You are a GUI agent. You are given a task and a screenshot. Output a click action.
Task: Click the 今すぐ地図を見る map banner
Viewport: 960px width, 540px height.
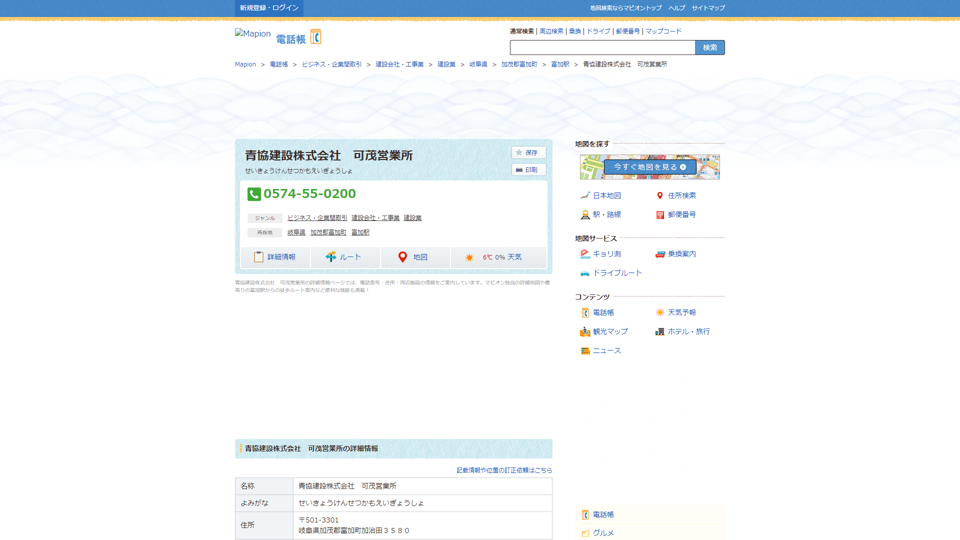tap(650, 167)
